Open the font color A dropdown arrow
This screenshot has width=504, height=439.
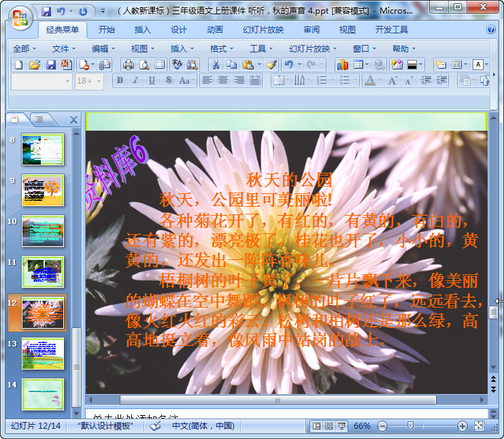coord(381,80)
